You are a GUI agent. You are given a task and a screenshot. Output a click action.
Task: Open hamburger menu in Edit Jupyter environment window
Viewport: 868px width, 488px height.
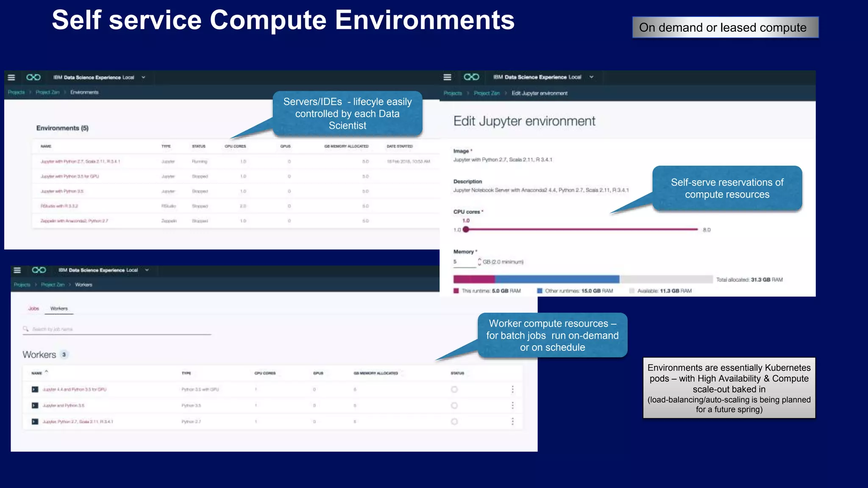click(x=447, y=77)
